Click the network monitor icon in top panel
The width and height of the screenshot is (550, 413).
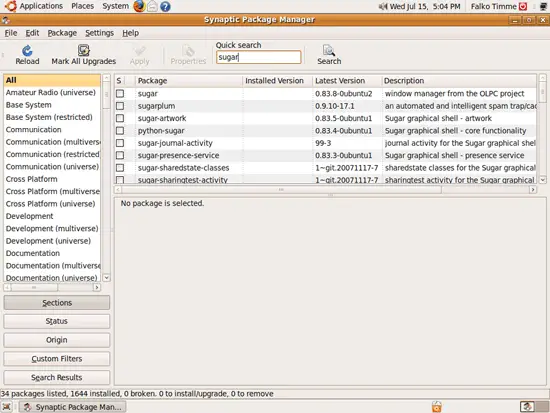coord(543,6)
